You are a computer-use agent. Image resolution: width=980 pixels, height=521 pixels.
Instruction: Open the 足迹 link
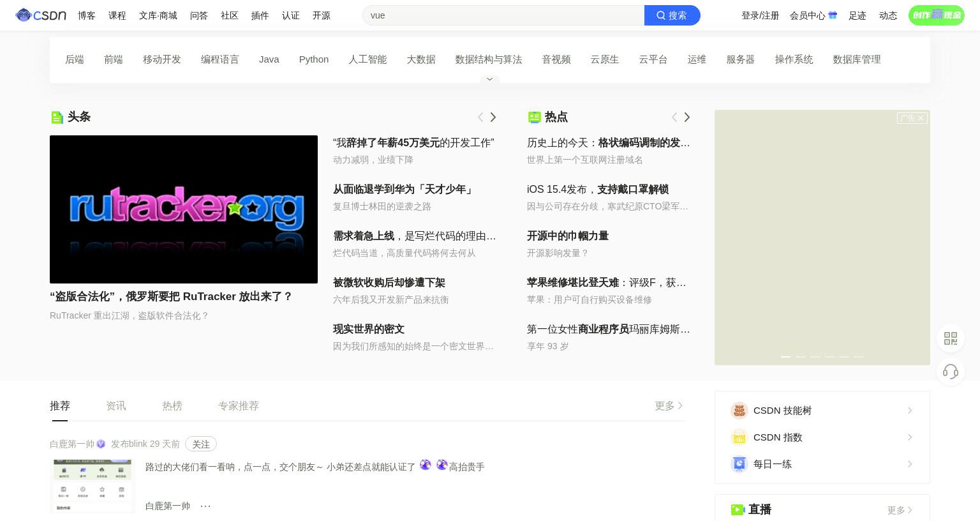click(x=857, y=15)
